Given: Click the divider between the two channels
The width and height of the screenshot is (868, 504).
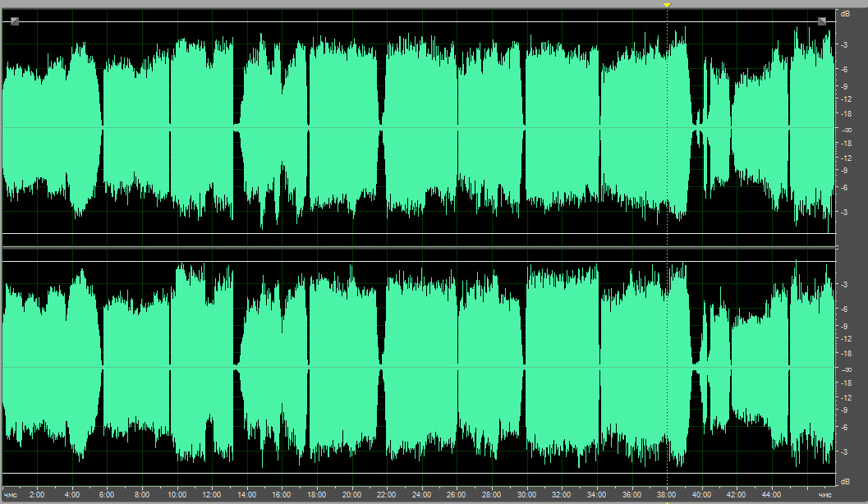Looking at the screenshot, I should click(419, 247).
